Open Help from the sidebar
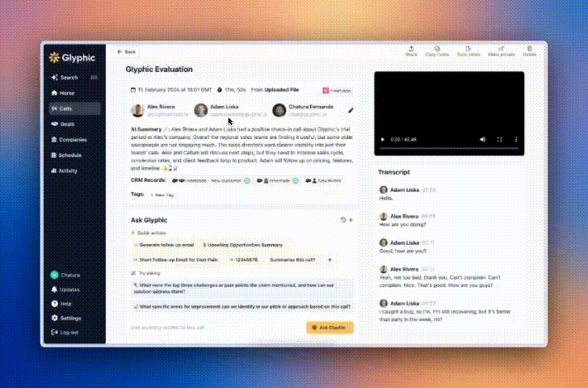This screenshot has height=388, width=588. (x=61, y=304)
